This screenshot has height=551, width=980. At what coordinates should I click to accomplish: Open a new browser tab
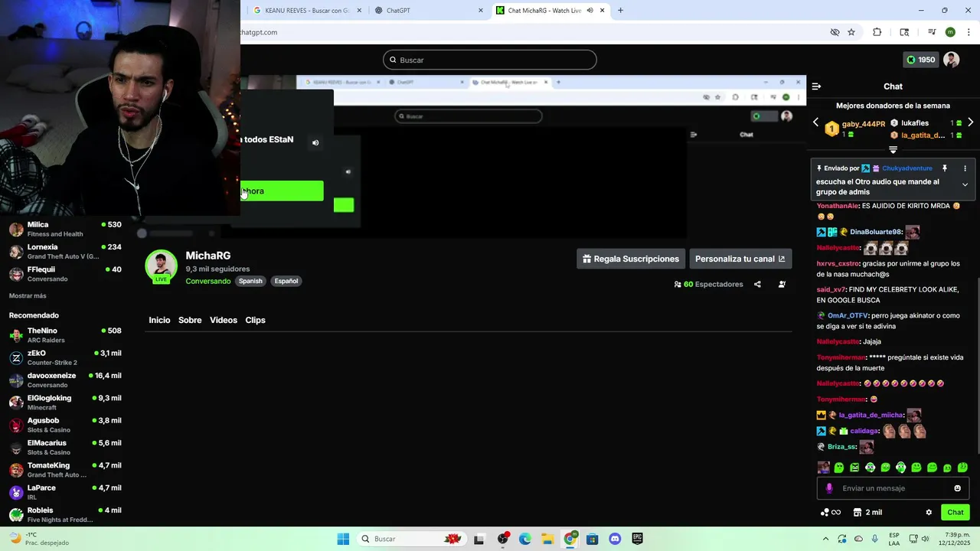click(620, 11)
